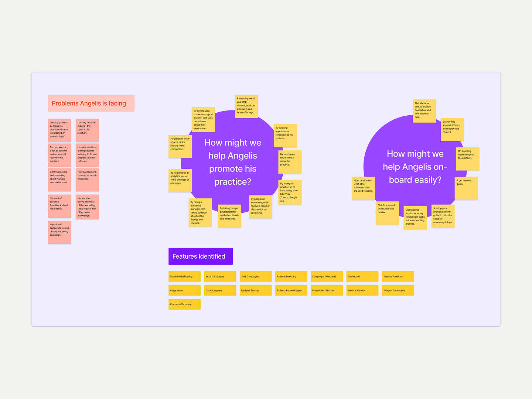Image resolution: width=532 pixels, height=399 pixels.
Task: Select the 'Social Media Posting' feature tag
Action: 184,276
